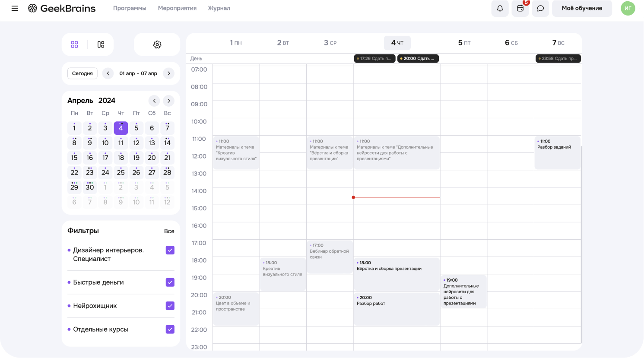This screenshot has height=358, width=644.
Task: Open Журнал menu
Action: coord(219,8)
